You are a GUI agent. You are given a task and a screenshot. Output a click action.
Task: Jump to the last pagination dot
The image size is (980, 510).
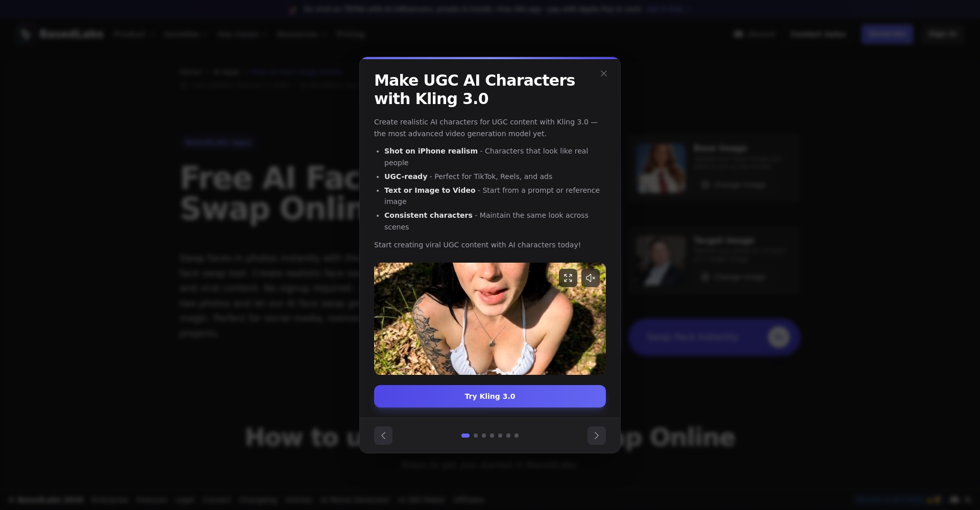(x=517, y=436)
